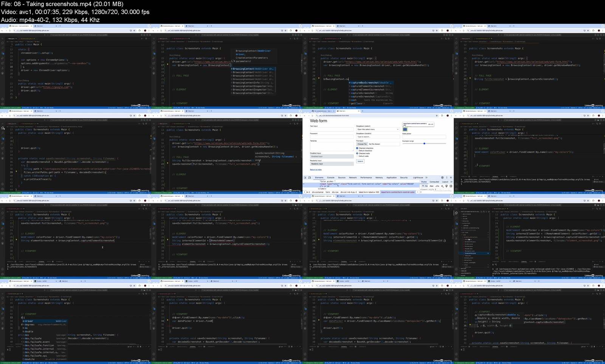Switch to the Computed tab in DevTools

(x=434, y=182)
